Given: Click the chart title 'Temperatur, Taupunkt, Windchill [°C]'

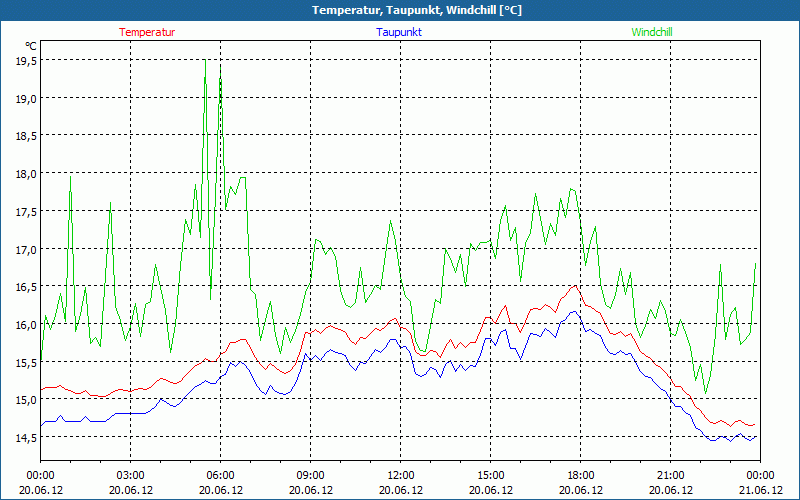Looking at the screenshot, I should 417,10.
